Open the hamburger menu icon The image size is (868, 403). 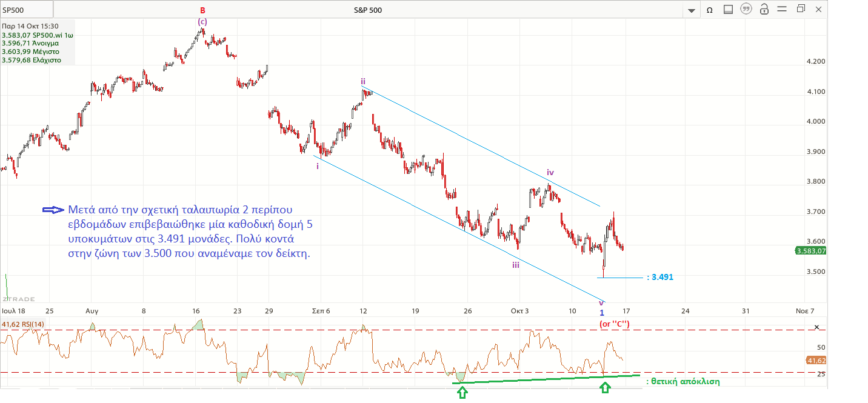pos(783,10)
